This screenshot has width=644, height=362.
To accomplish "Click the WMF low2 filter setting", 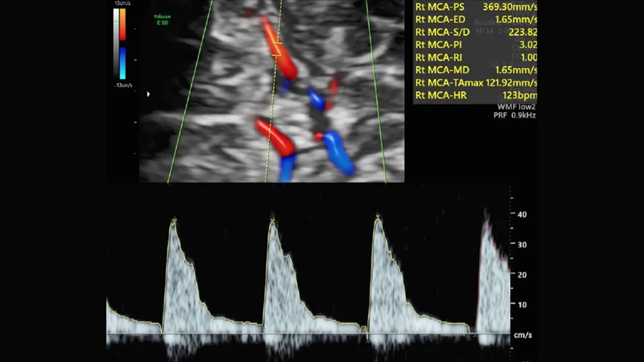I will pyautogui.click(x=516, y=107).
